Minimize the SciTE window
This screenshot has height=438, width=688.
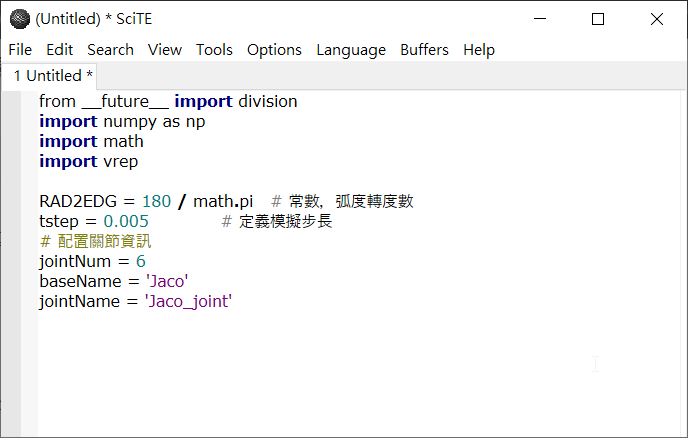pos(540,19)
